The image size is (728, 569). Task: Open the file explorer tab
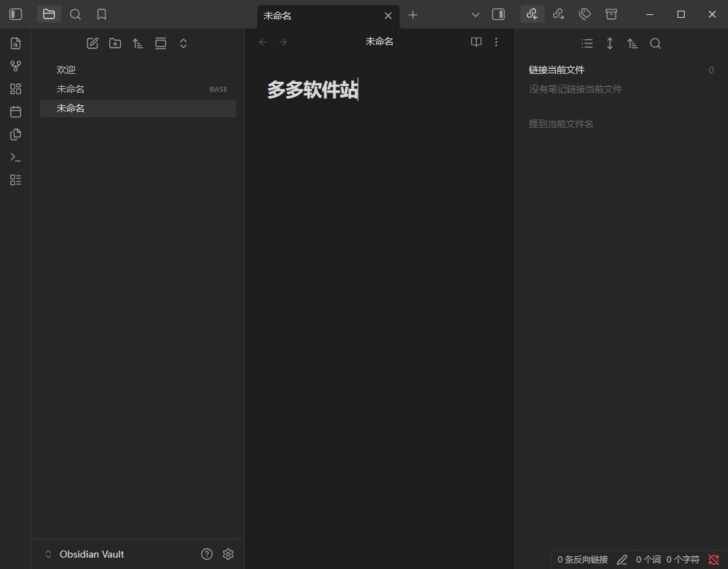pos(49,14)
